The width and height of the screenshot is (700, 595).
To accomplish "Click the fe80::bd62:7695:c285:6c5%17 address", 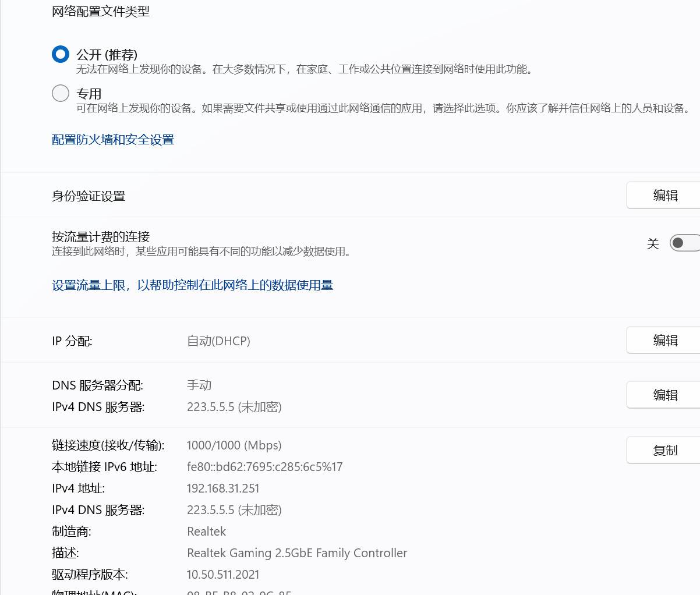I will tap(265, 467).
